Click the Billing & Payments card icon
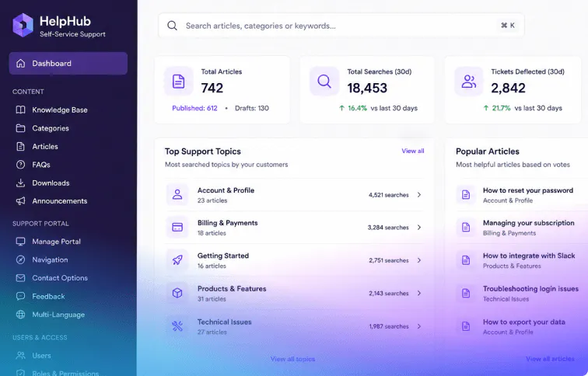Viewport: 588px width, 376px height. [x=177, y=228]
